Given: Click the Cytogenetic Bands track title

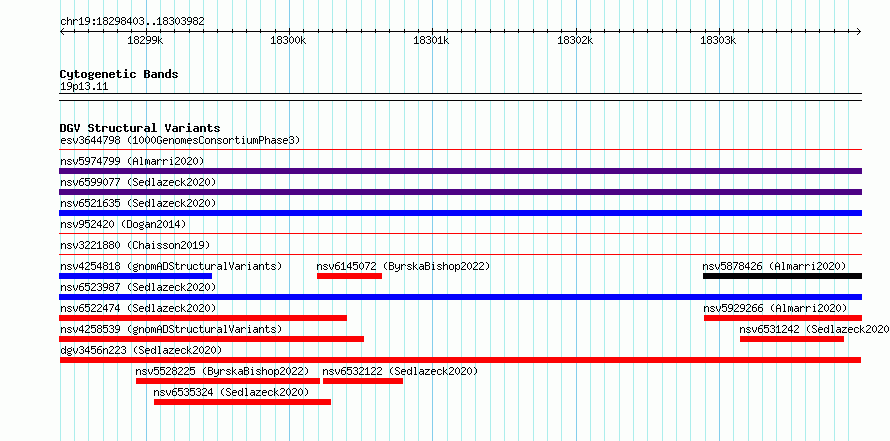Looking at the screenshot, I should pyautogui.click(x=119, y=74).
